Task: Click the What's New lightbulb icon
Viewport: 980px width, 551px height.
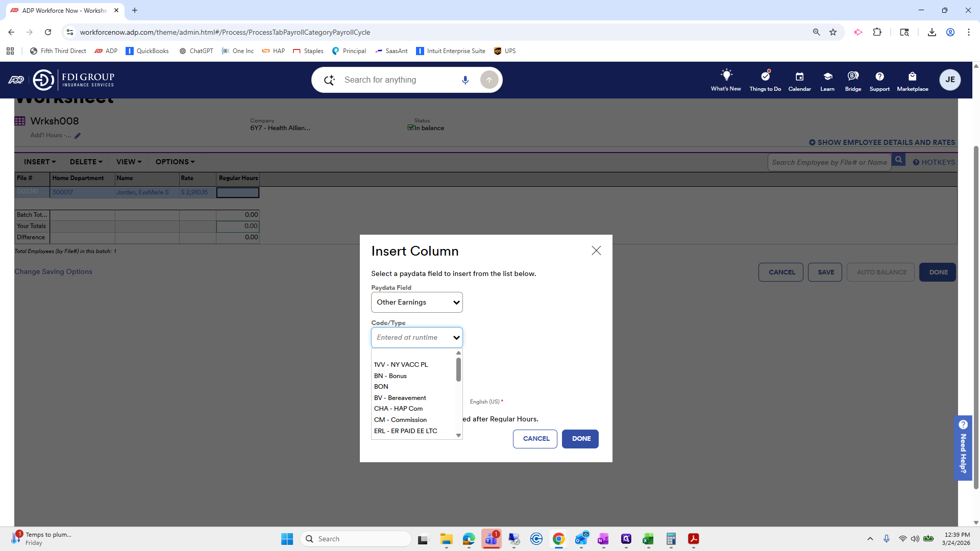Action: pyautogui.click(x=726, y=75)
